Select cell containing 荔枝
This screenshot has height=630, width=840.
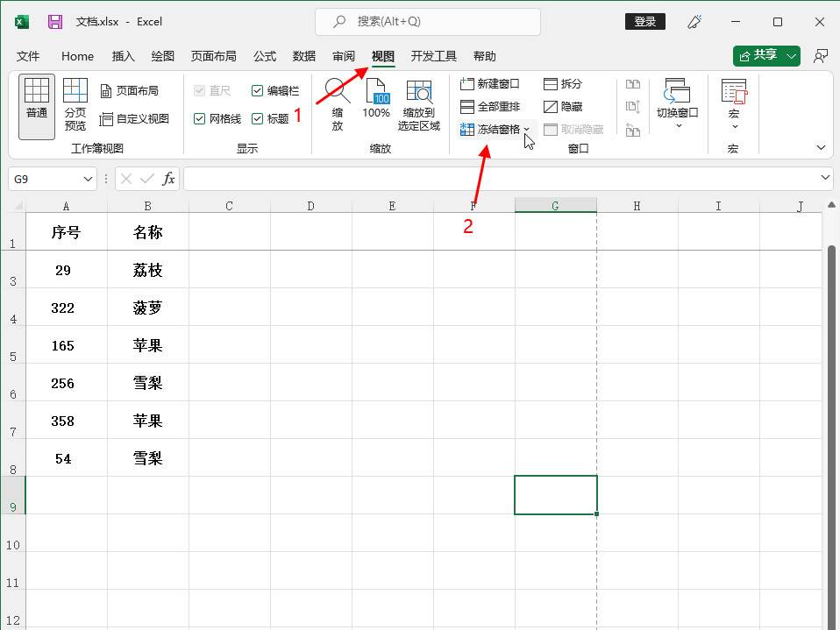coord(148,269)
